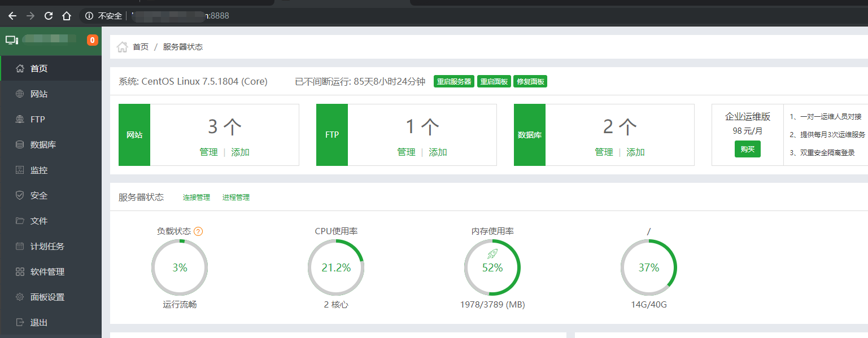Click the not-secure info icon
The image size is (868, 338).
pos(89,16)
